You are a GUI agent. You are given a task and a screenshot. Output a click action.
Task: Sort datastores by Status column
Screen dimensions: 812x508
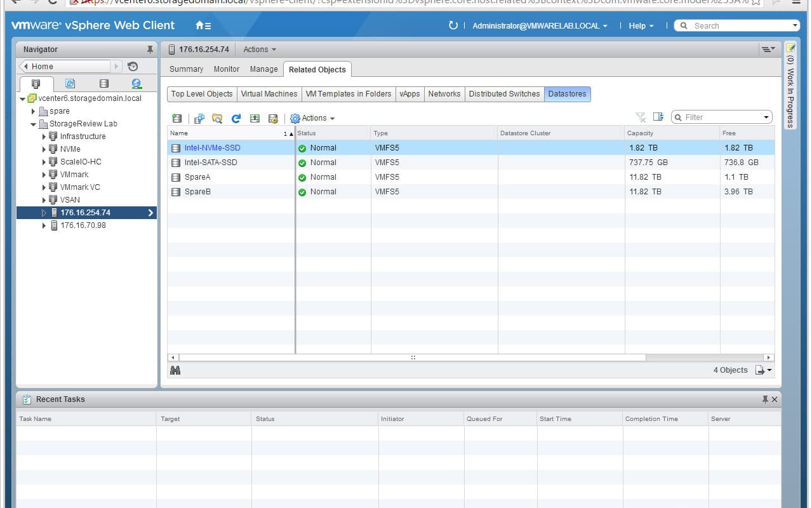[x=333, y=133]
